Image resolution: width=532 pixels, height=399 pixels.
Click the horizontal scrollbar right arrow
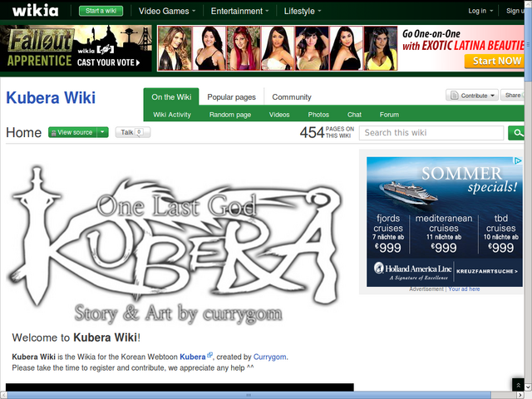520,396
